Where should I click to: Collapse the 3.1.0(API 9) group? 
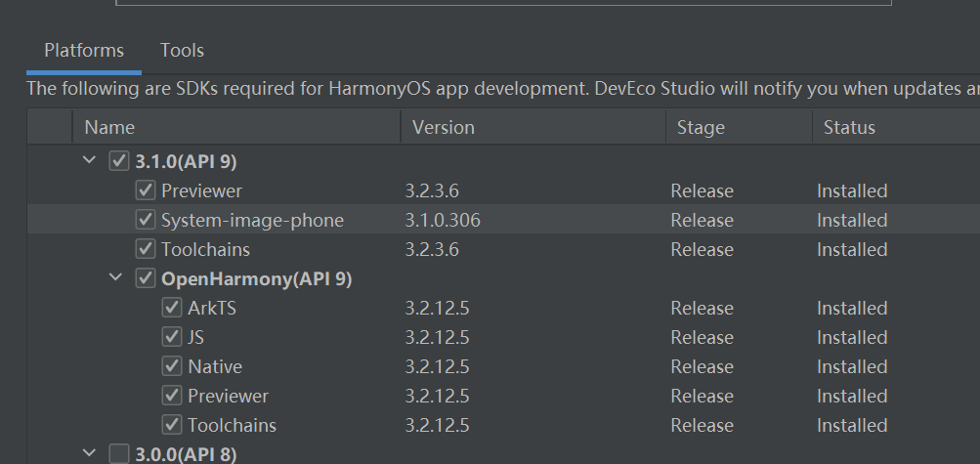pos(90,160)
